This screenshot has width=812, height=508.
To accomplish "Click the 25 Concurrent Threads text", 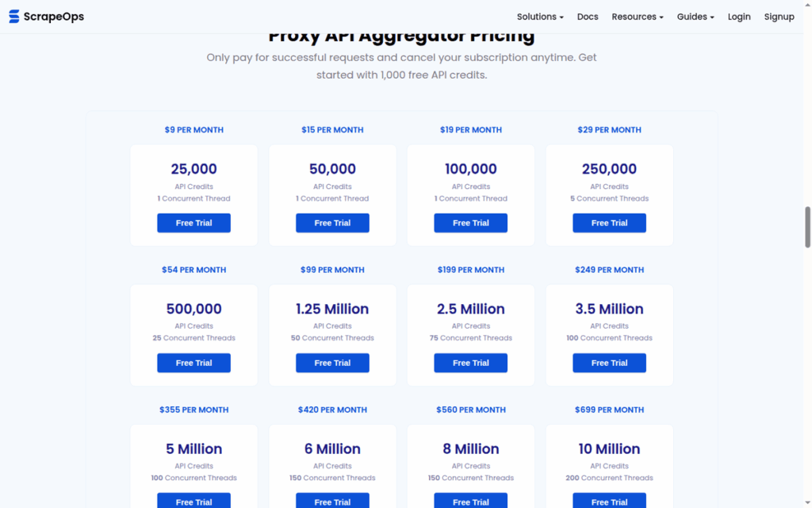I will tap(193, 338).
